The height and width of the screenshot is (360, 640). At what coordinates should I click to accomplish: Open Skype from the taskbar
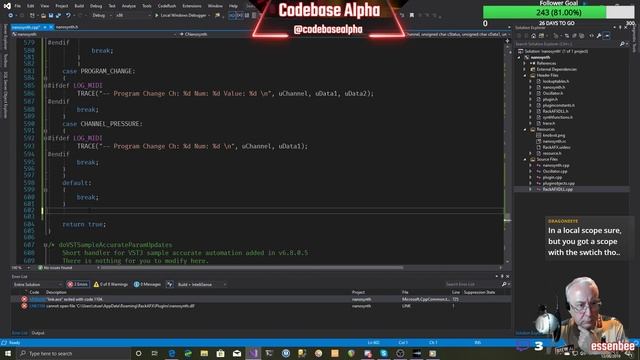pyautogui.click(x=384, y=353)
